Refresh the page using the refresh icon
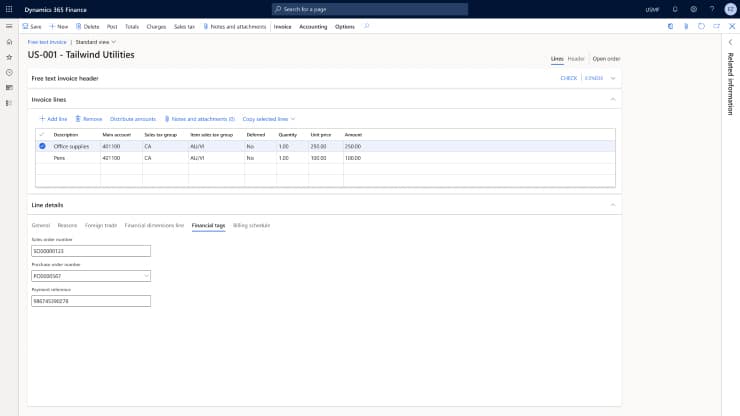 click(x=701, y=26)
